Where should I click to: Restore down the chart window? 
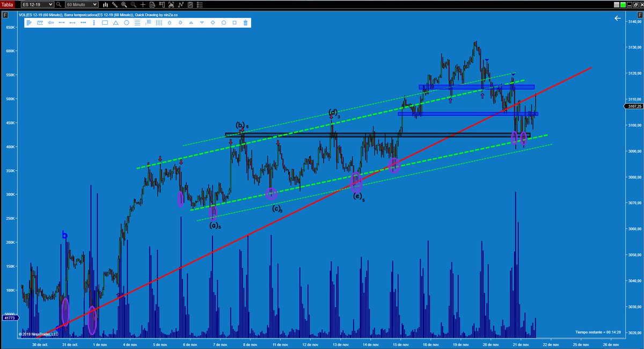pyautogui.click(x=635, y=5)
